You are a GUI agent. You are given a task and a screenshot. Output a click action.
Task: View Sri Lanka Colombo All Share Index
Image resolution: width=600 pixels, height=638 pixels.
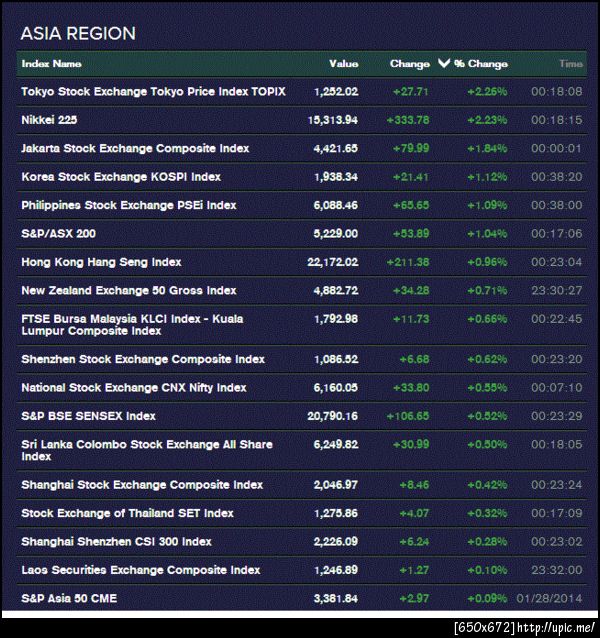point(147,450)
